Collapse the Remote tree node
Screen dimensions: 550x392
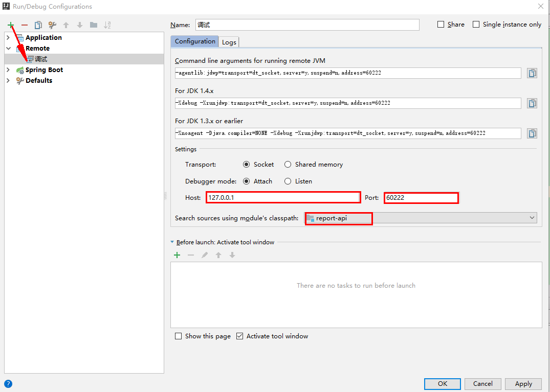(x=8, y=49)
